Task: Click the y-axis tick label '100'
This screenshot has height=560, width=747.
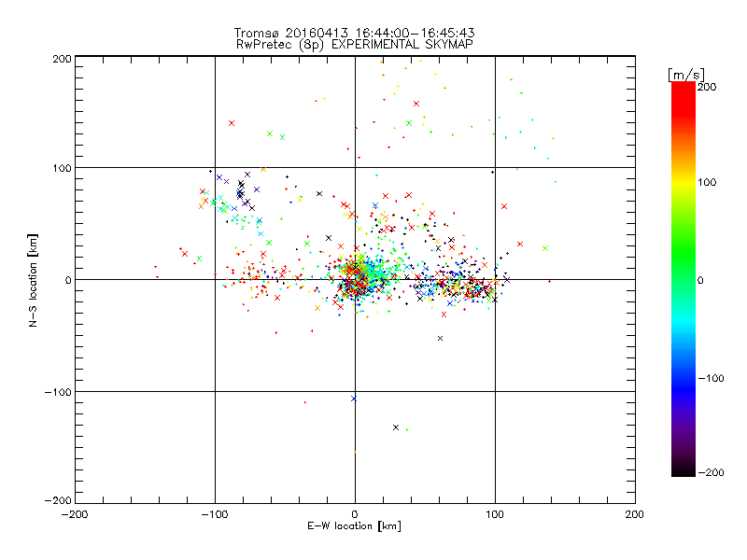Action: 62,168
